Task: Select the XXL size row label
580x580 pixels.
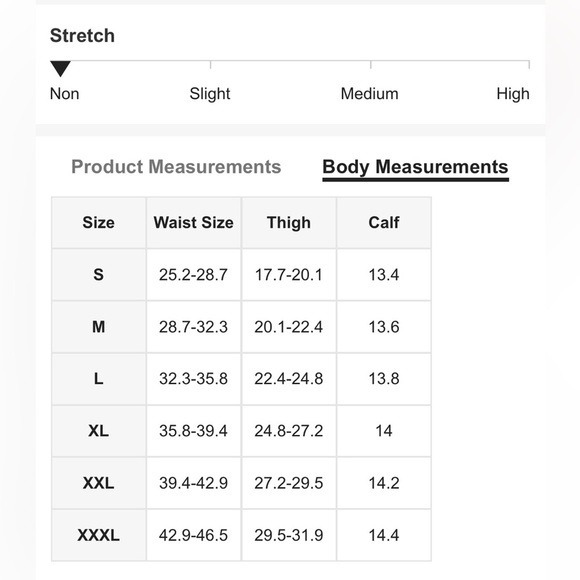Action: click(x=98, y=483)
